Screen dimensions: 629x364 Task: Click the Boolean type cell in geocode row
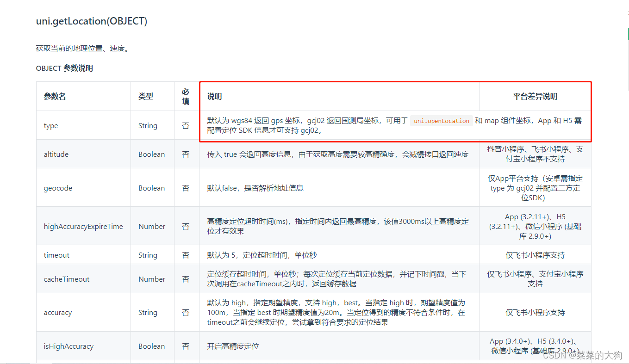coord(151,188)
